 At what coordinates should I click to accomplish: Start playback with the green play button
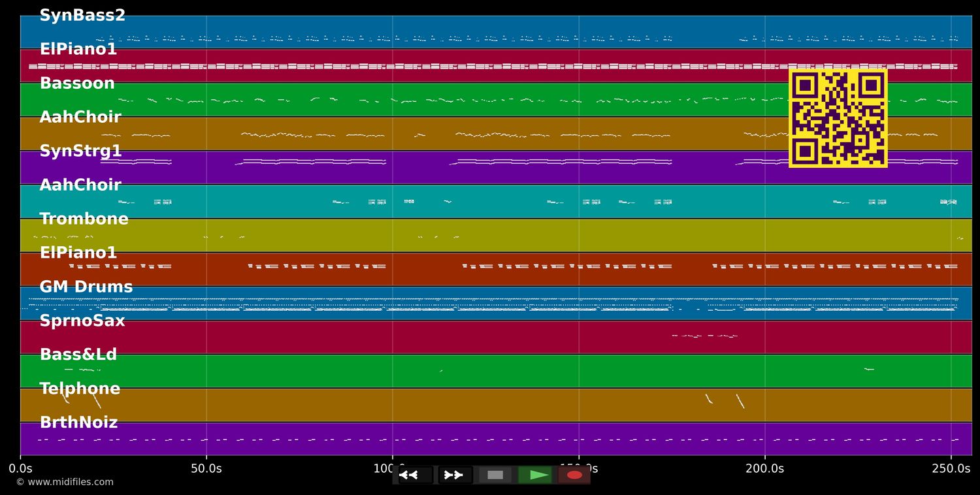tap(535, 475)
